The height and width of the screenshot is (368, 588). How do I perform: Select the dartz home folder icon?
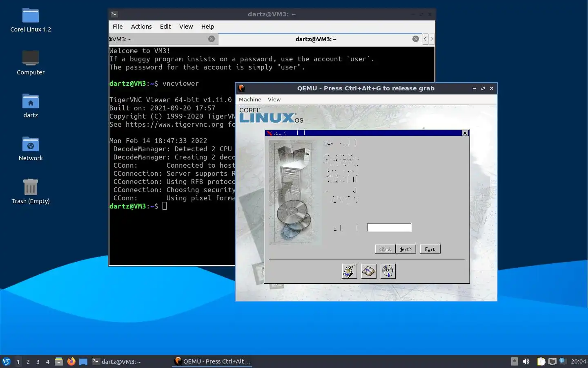(x=31, y=106)
